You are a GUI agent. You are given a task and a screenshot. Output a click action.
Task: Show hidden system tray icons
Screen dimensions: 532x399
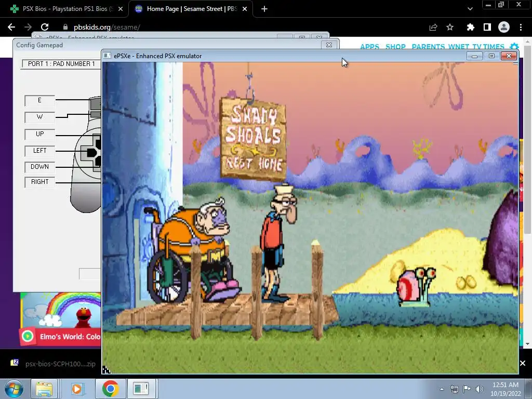point(442,389)
